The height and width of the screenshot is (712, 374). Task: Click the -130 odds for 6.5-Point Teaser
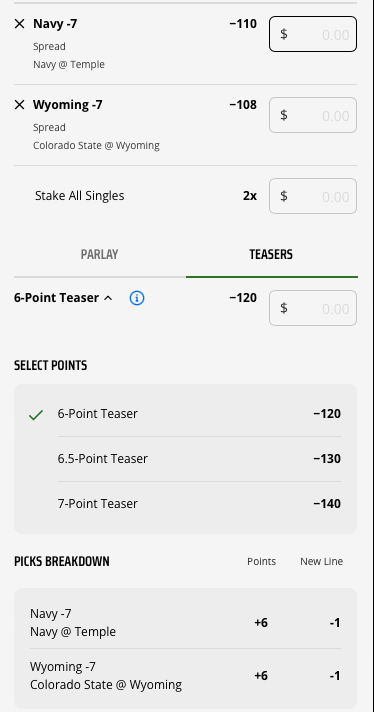pos(327,459)
